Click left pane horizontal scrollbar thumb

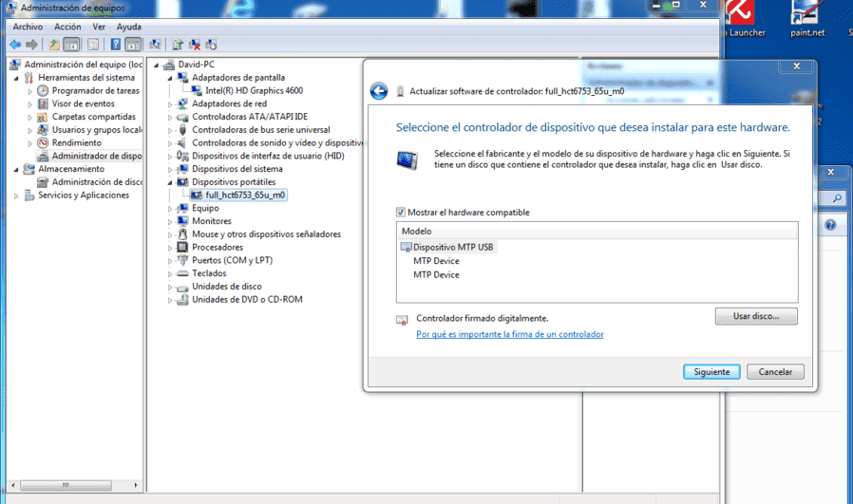point(66,485)
